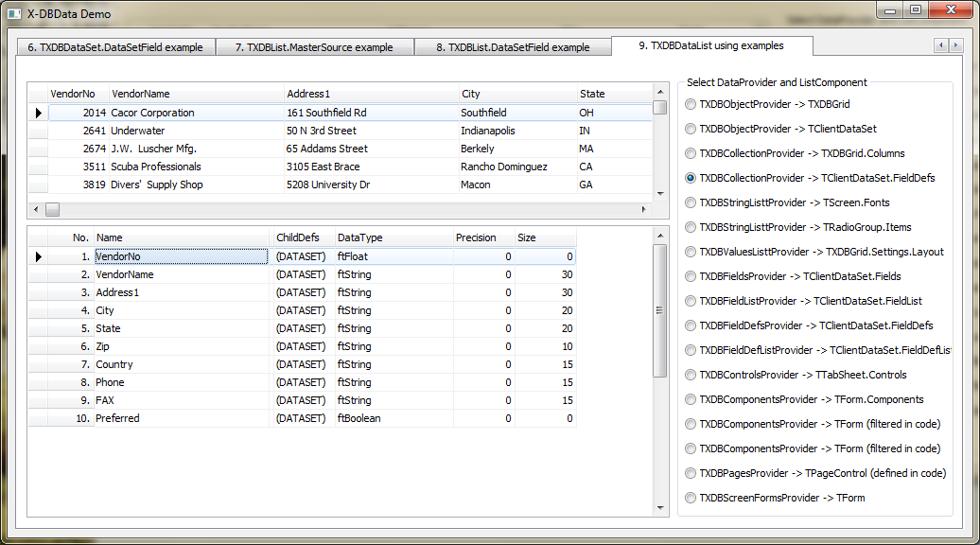Choose TXDBStringListtProvider -> TScreen.Fonts option
This screenshot has width=980, height=545.
(x=691, y=202)
